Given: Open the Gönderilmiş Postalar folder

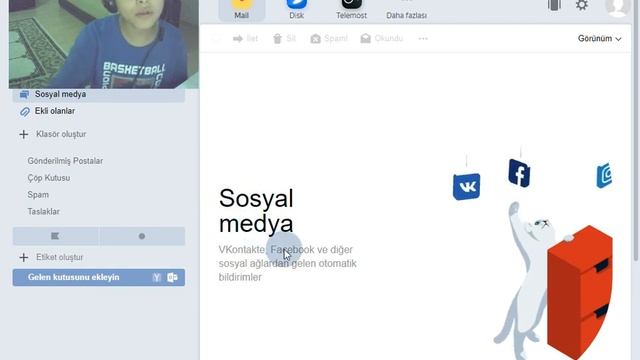Looking at the screenshot, I should (x=65, y=161).
